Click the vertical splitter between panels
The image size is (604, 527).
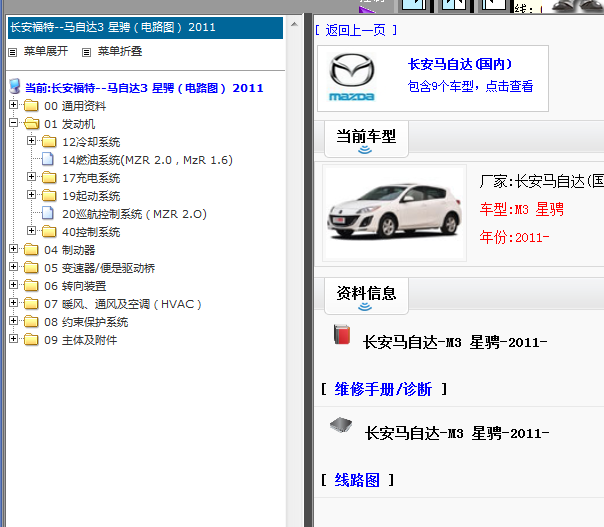pos(308,270)
